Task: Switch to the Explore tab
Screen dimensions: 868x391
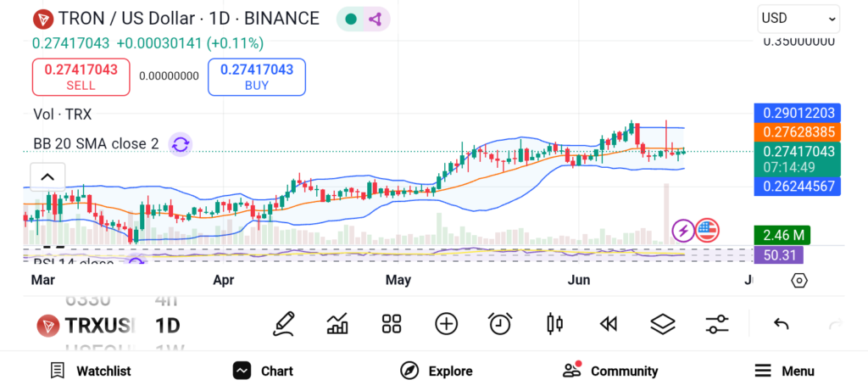Action: 437,371
